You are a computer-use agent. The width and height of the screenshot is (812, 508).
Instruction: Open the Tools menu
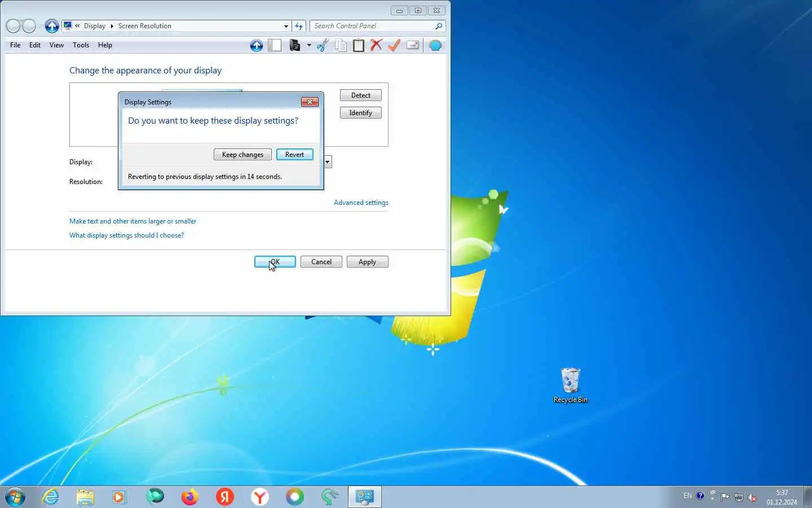point(81,45)
